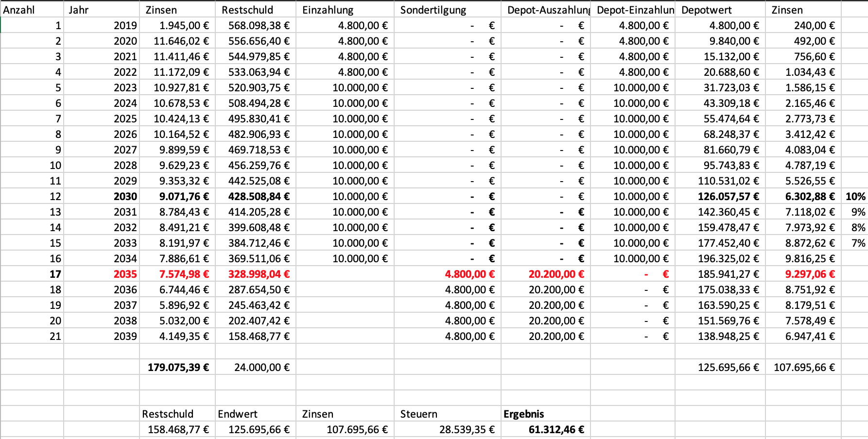868x439 pixels.
Task: Select the Jahr column header cell
Action: point(102,10)
